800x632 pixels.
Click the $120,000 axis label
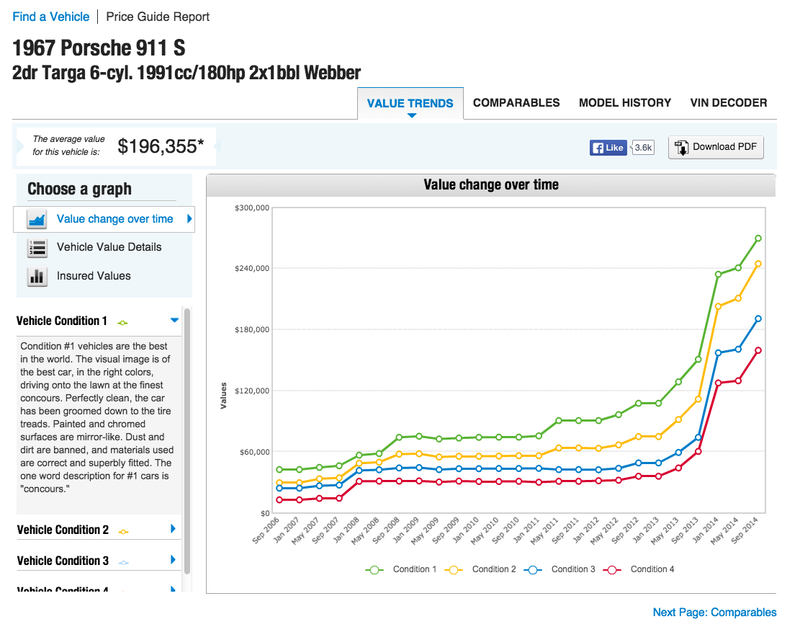click(252, 391)
